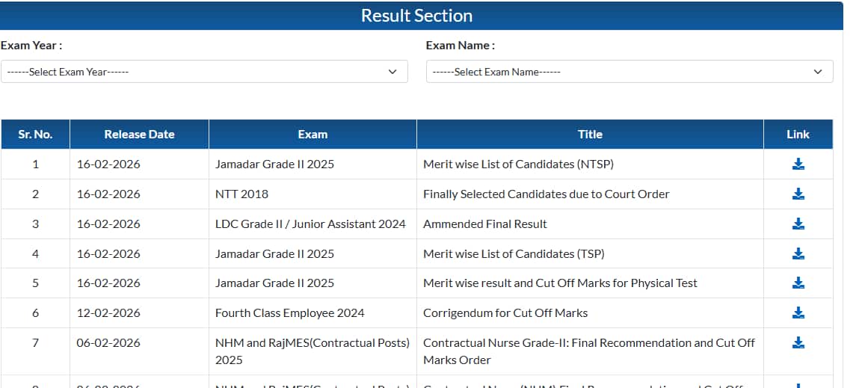Image resolution: width=868 pixels, height=388 pixels.
Task: Click the Sr. No. column header
Action: pos(35,135)
